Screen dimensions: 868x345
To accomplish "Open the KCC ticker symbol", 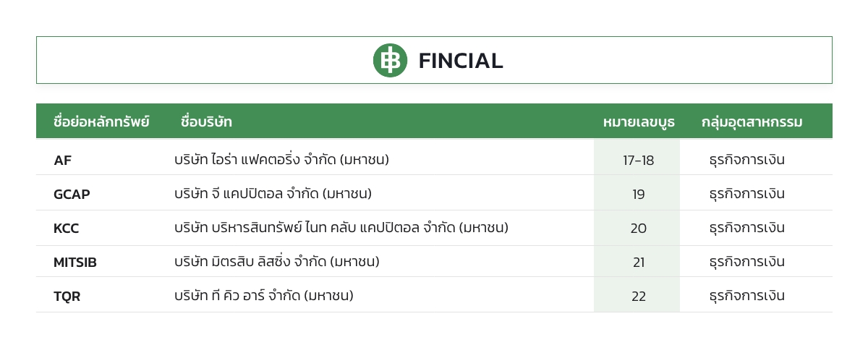I will pyautogui.click(x=66, y=229).
